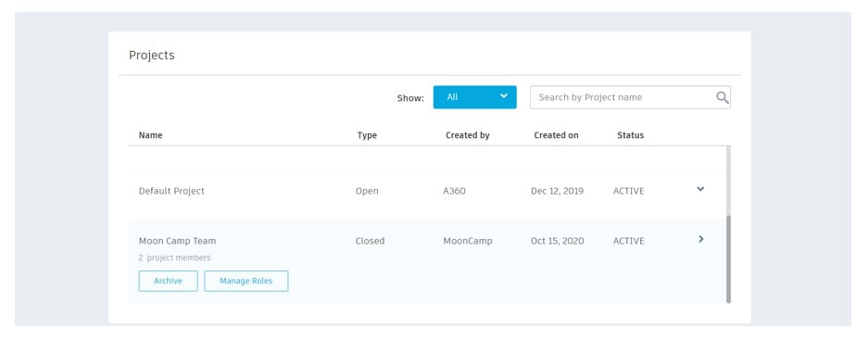868x339 pixels.
Task: Open the Show filter dropdown set to All
Action: click(474, 97)
